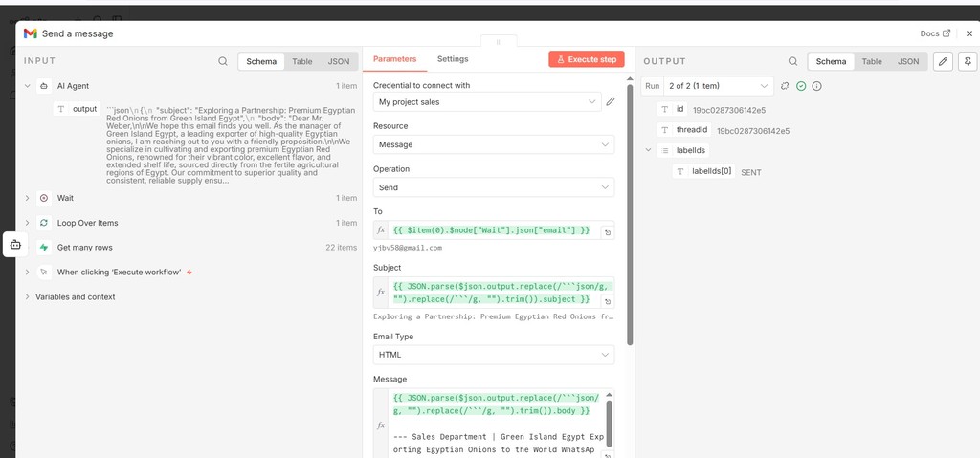980x458 pixels.
Task: Click the red lightning bolt trigger indicator
Action: [189, 273]
